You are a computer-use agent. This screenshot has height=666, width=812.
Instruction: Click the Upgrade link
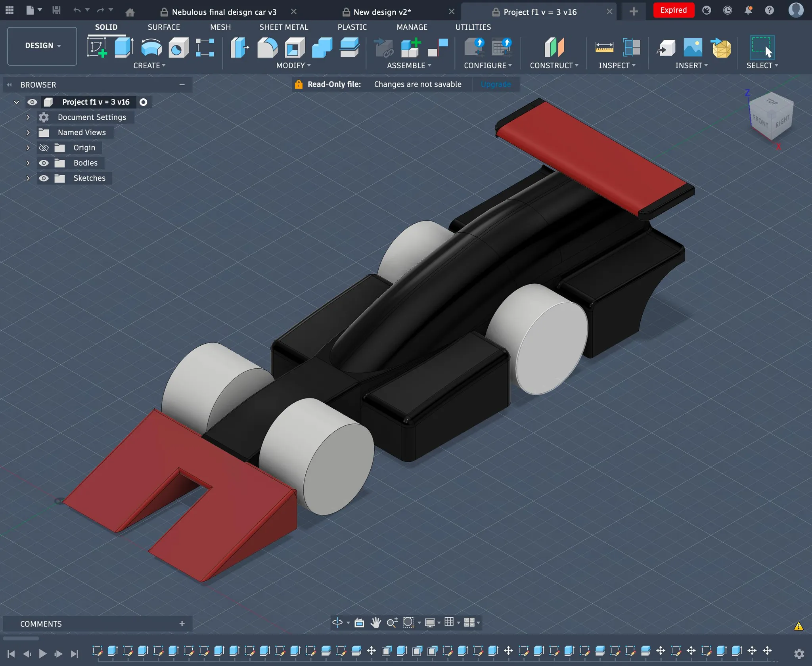[496, 84]
